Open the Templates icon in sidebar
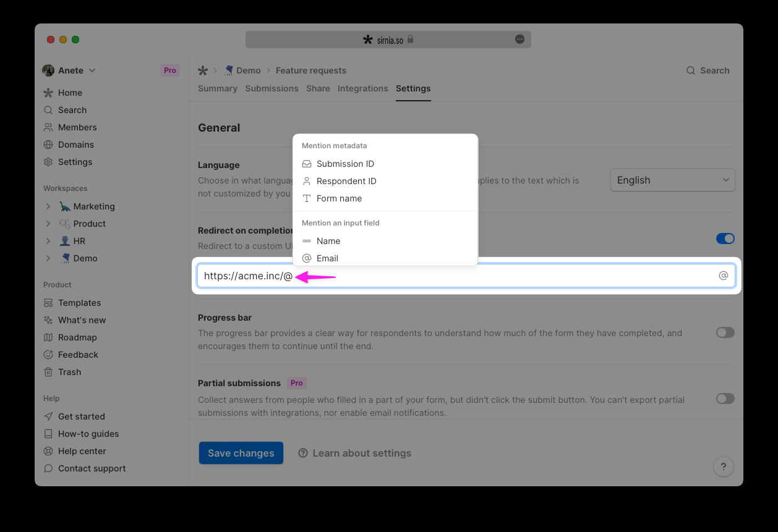The width and height of the screenshot is (778, 532). coord(48,303)
